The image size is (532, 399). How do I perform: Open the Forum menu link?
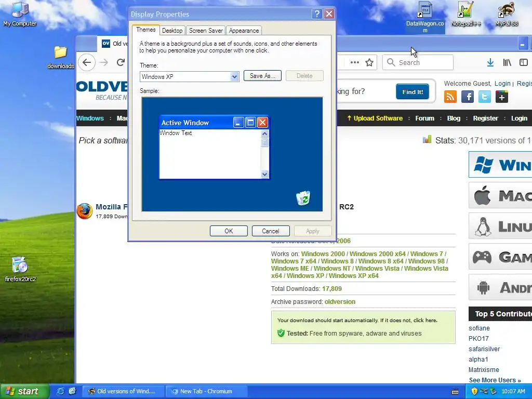425,118
